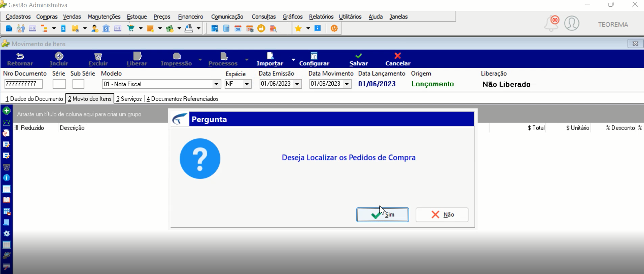Click the trash bin icon in left sidebar

pos(6,167)
